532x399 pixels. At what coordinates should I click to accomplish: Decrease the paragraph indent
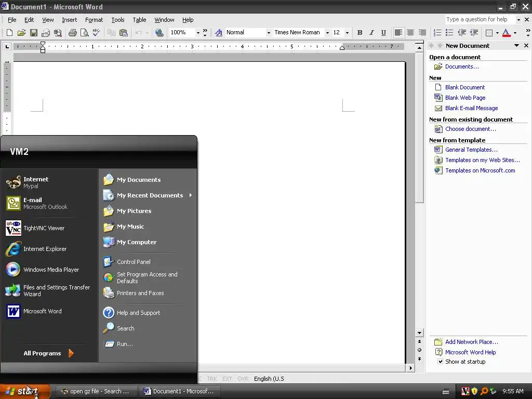tap(462, 33)
